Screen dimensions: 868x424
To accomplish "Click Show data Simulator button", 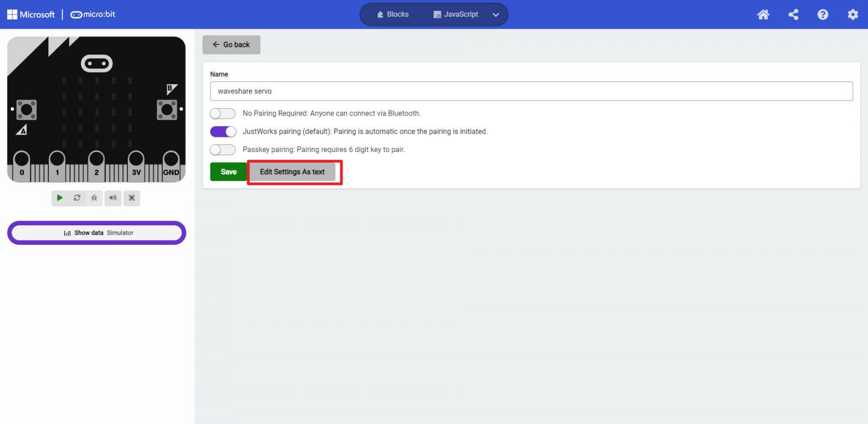I will (x=97, y=233).
